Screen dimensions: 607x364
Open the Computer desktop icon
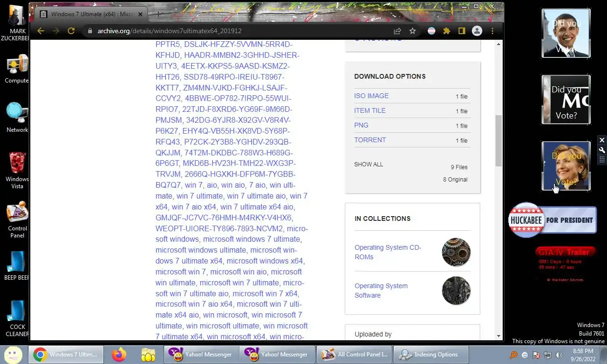pyautogui.click(x=17, y=69)
